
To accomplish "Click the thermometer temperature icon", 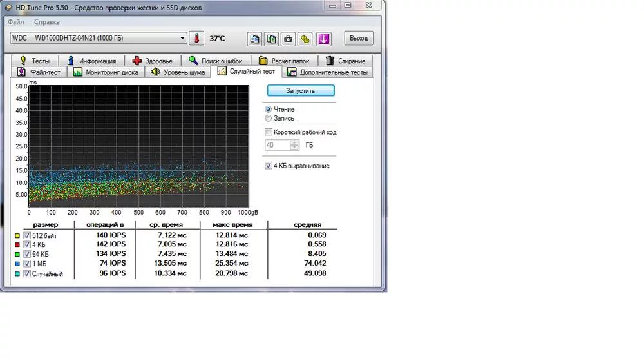I will [196, 39].
